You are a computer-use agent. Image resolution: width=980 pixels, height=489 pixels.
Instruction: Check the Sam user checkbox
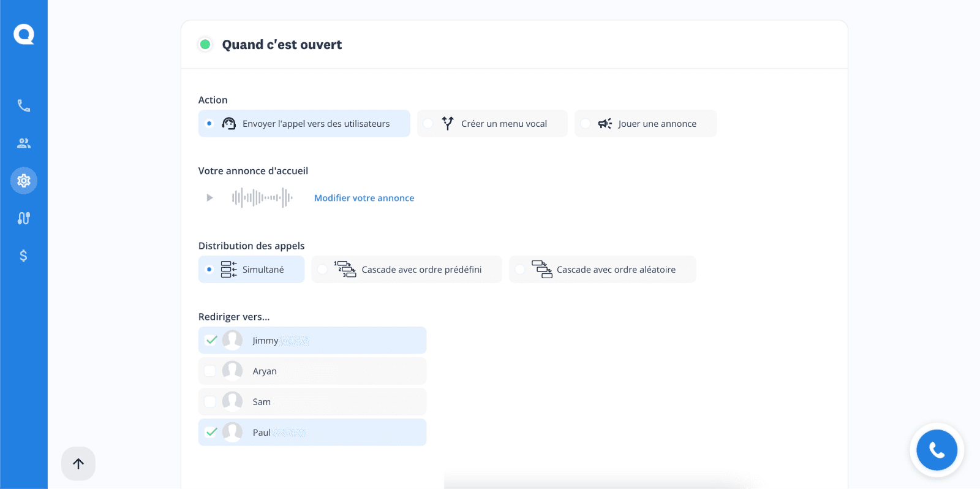(x=210, y=401)
